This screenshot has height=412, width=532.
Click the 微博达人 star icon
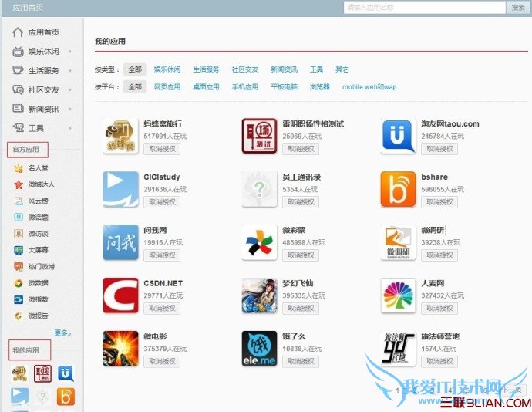[19, 184]
